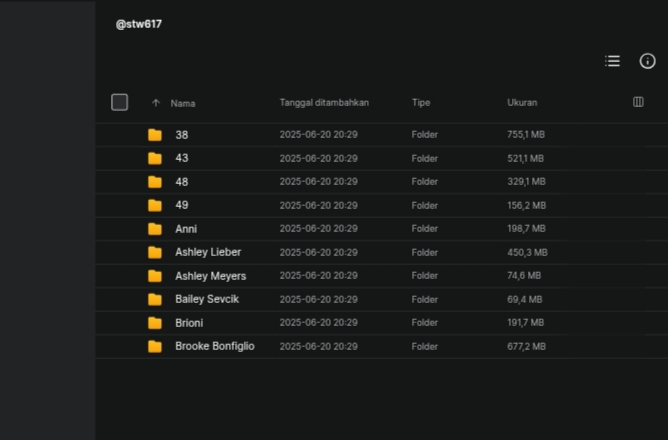Click Folder type in Bailey Sevcik row
The width and height of the screenshot is (668, 440).
pyautogui.click(x=424, y=299)
